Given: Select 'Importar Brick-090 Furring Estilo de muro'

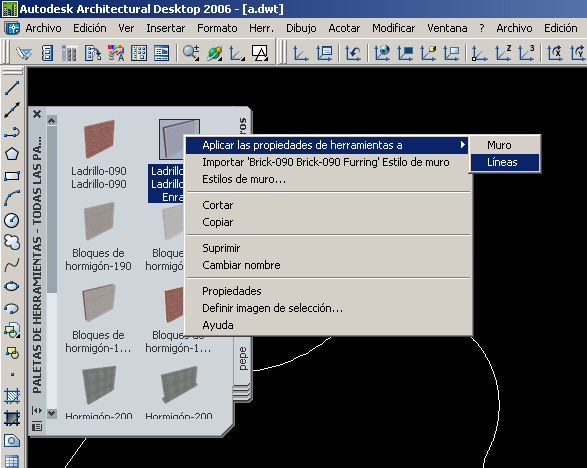Looking at the screenshot, I should click(327, 162).
